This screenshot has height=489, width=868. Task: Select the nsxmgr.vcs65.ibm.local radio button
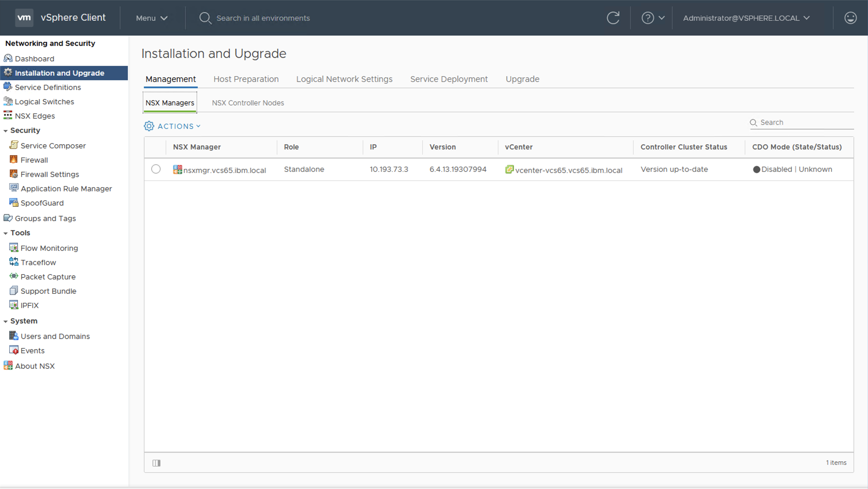[156, 169]
